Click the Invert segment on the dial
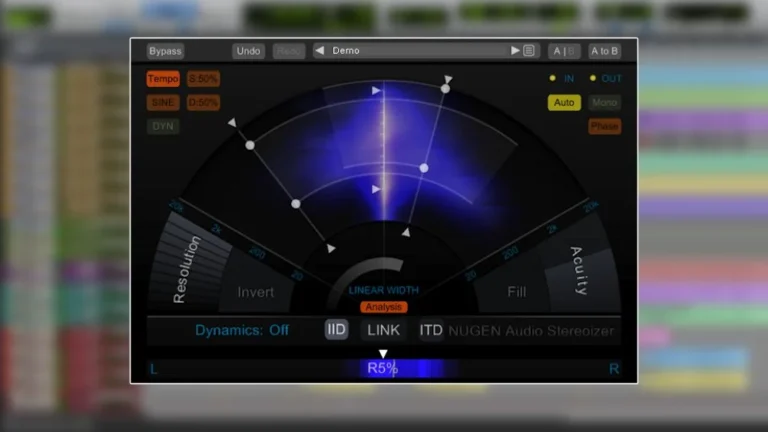This screenshot has width=768, height=432. pos(256,292)
